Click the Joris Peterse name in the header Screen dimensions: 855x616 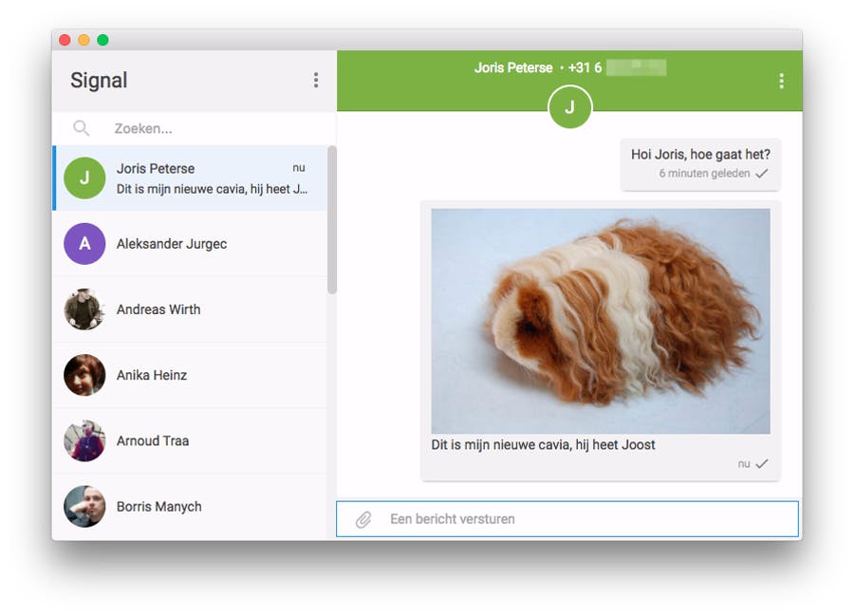coord(513,67)
